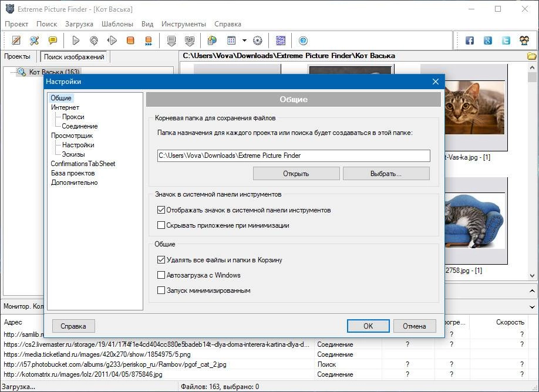Open the Проект menu
539x392 pixels.
[x=16, y=24]
